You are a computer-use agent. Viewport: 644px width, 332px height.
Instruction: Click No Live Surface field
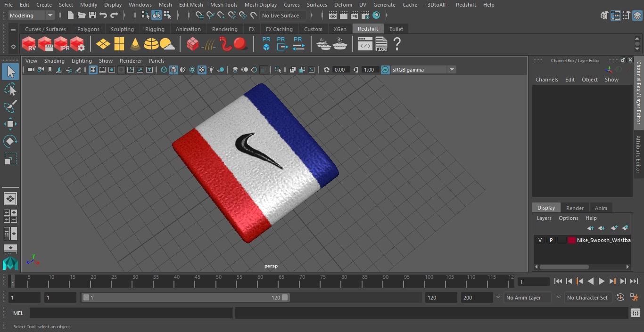click(x=283, y=16)
